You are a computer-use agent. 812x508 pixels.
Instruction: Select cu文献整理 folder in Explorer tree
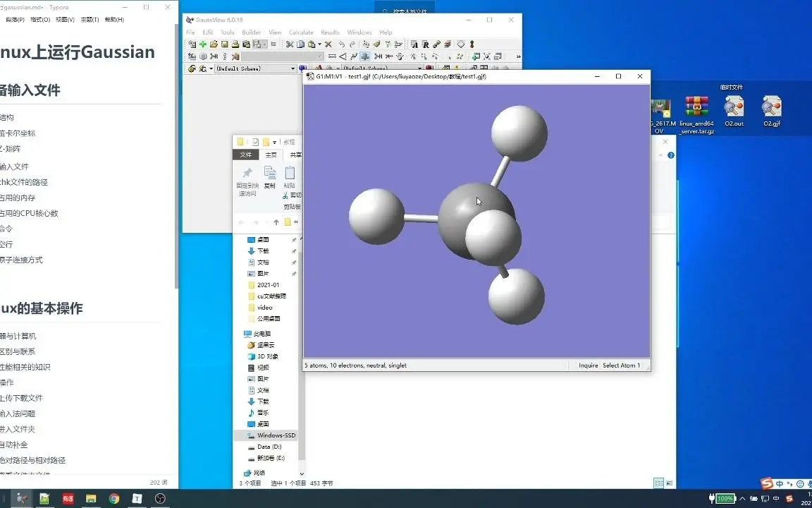click(271, 296)
